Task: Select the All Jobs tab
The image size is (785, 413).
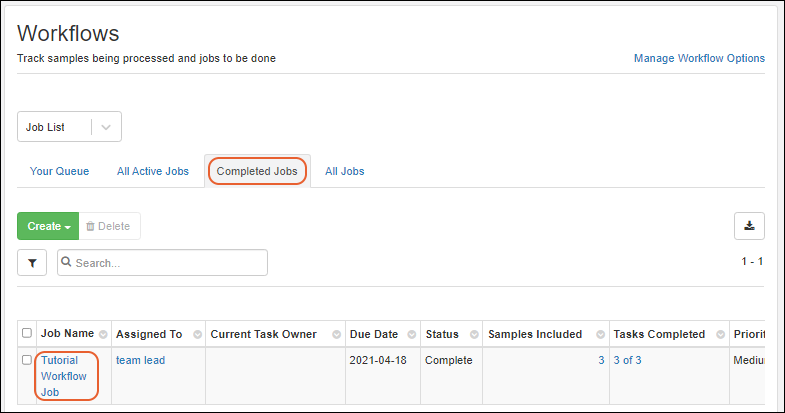Action: click(344, 171)
